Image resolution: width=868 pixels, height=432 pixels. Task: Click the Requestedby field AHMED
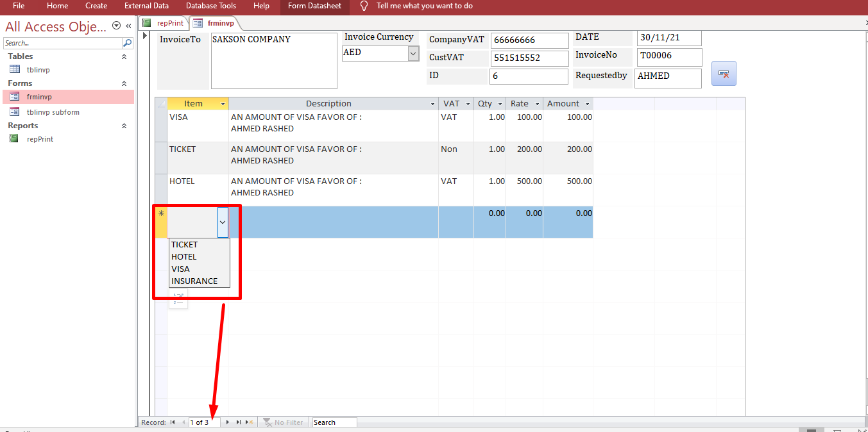tap(668, 78)
